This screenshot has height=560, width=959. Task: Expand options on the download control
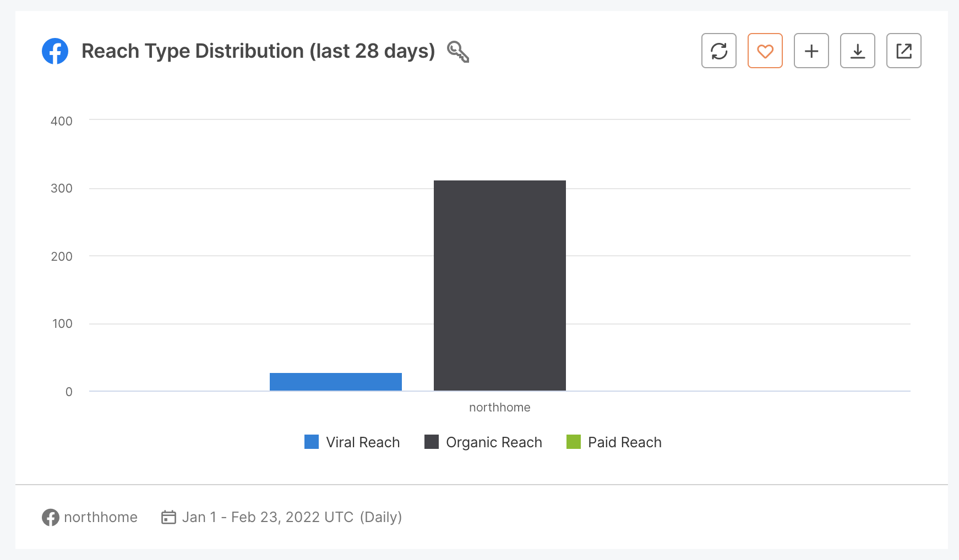coord(857,51)
